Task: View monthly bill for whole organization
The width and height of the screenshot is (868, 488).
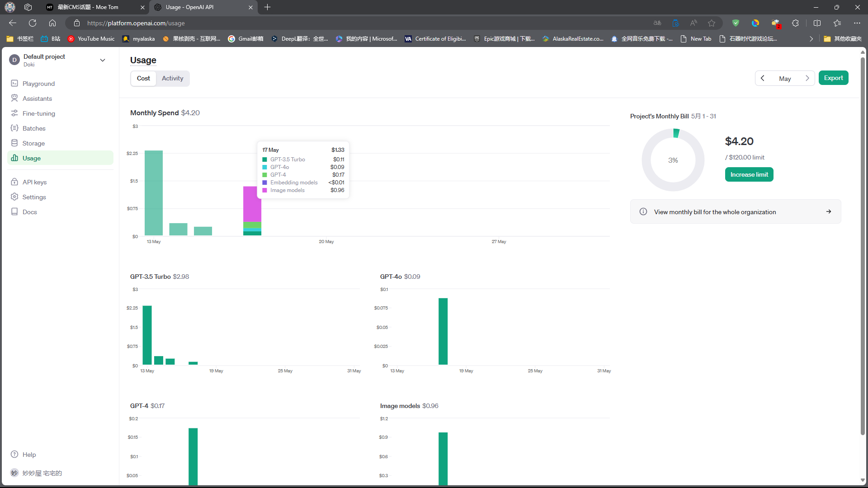Action: (735, 211)
